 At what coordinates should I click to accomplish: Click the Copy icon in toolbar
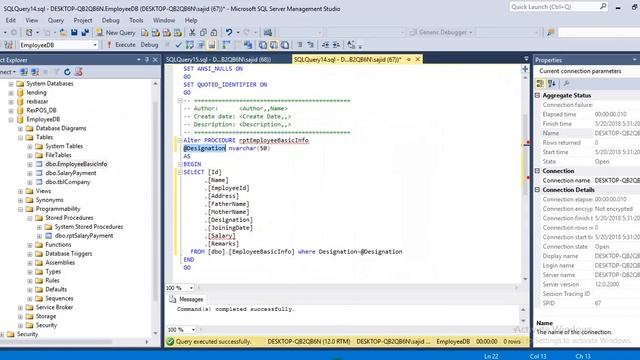203,33
